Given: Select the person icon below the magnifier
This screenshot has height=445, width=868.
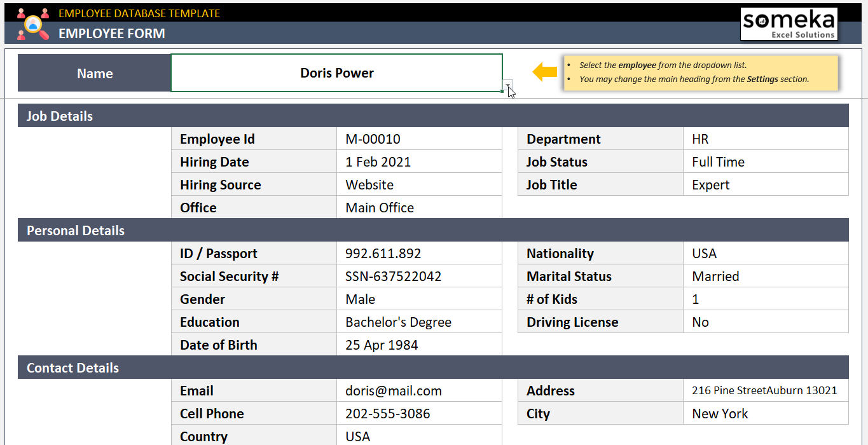Looking at the screenshot, I should (21, 35).
